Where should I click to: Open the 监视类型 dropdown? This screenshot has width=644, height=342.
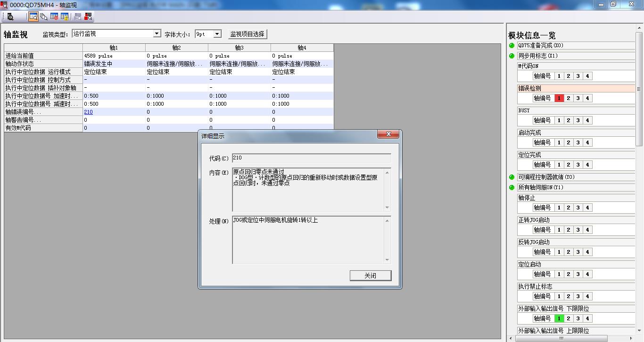pos(157,34)
